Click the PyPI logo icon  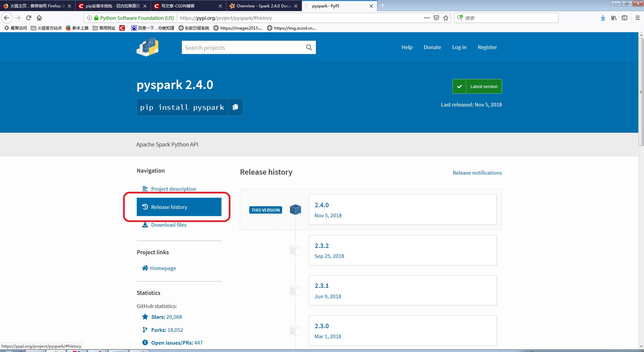pos(148,47)
